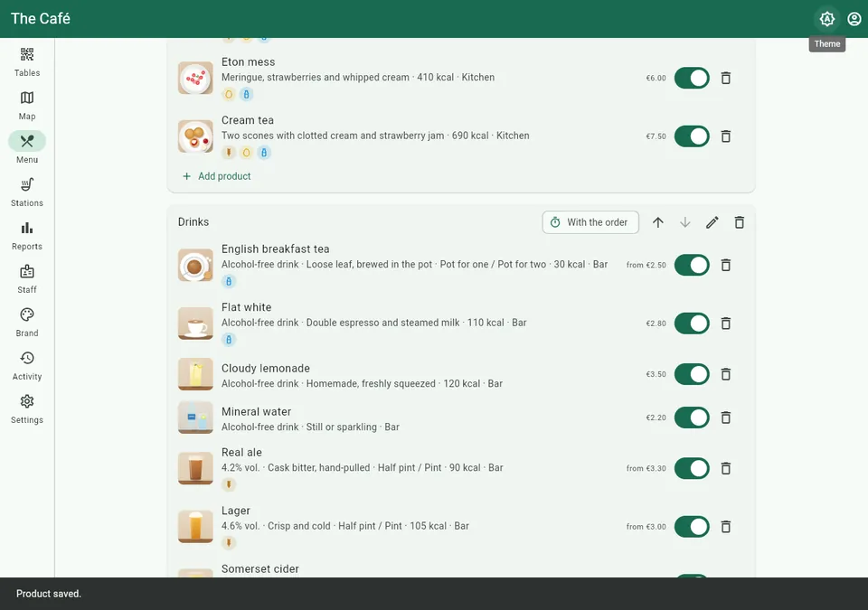Click milk allergen icon on Eton mess
The height and width of the screenshot is (610, 868).
click(x=246, y=95)
